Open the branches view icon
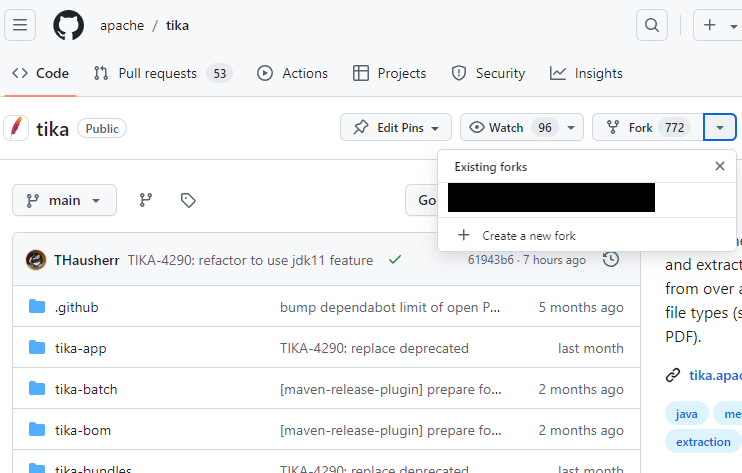Screen dimensions: 742x473 pyautogui.click(x=146, y=200)
